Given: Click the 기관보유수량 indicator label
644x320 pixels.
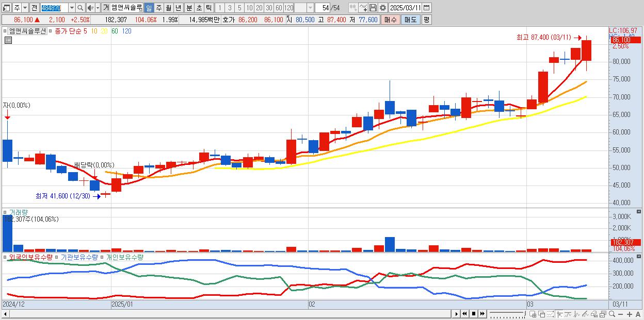Looking at the screenshot, I should [x=79, y=257].
